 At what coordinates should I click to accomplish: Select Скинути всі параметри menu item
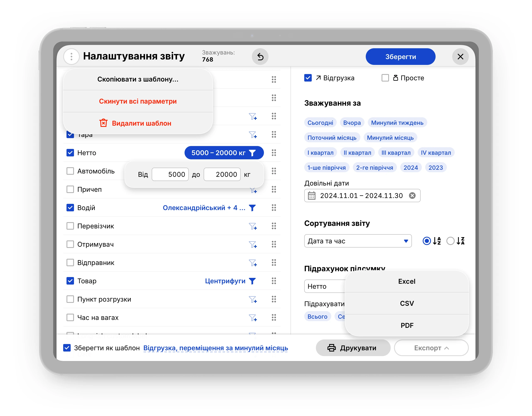point(138,101)
